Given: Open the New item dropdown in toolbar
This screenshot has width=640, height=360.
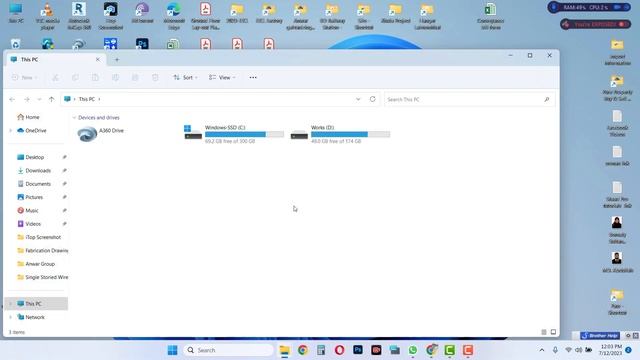Looking at the screenshot, I should (24, 78).
